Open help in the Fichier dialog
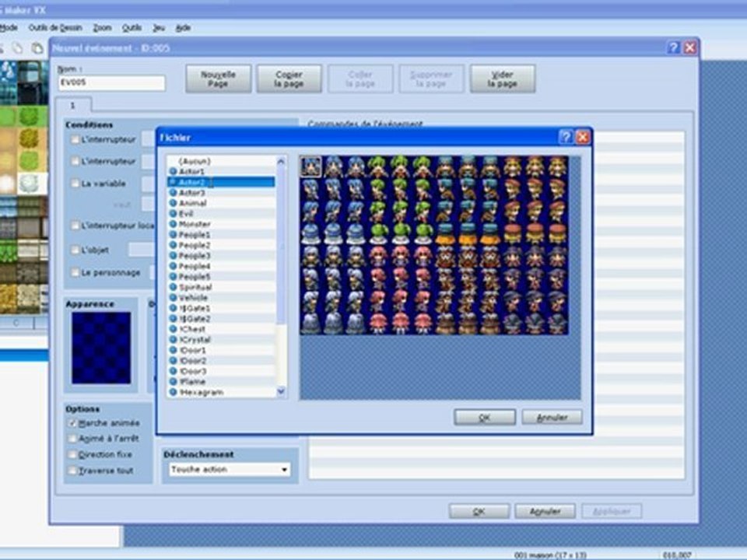747x560 pixels. coord(566,137)
